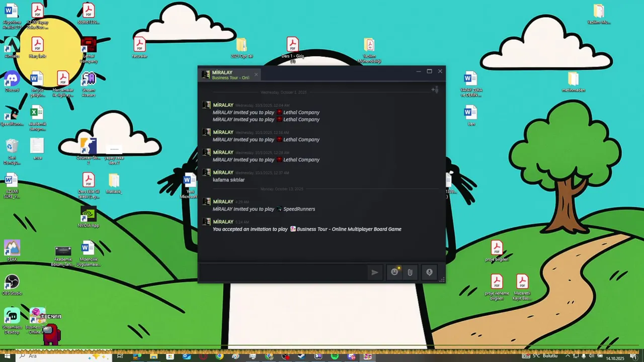Click MİRALAY's name above the SpeedRunners invite
This screenshot has width=644, height=362.
(x=223, y=202)
